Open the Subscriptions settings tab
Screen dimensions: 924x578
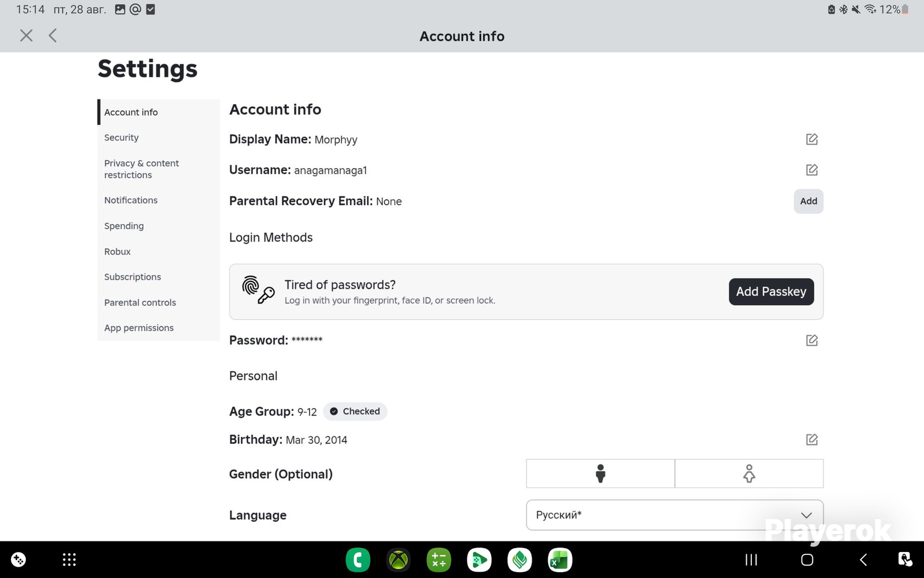159,277
